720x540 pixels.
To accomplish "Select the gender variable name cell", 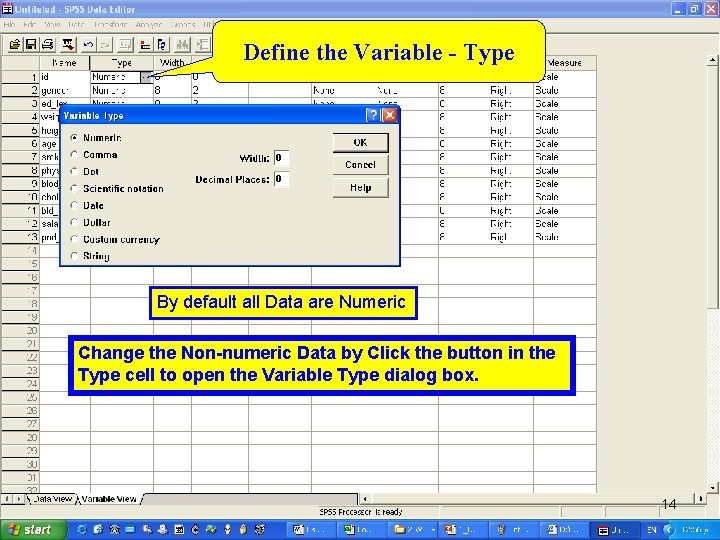I will coord(65,90).
